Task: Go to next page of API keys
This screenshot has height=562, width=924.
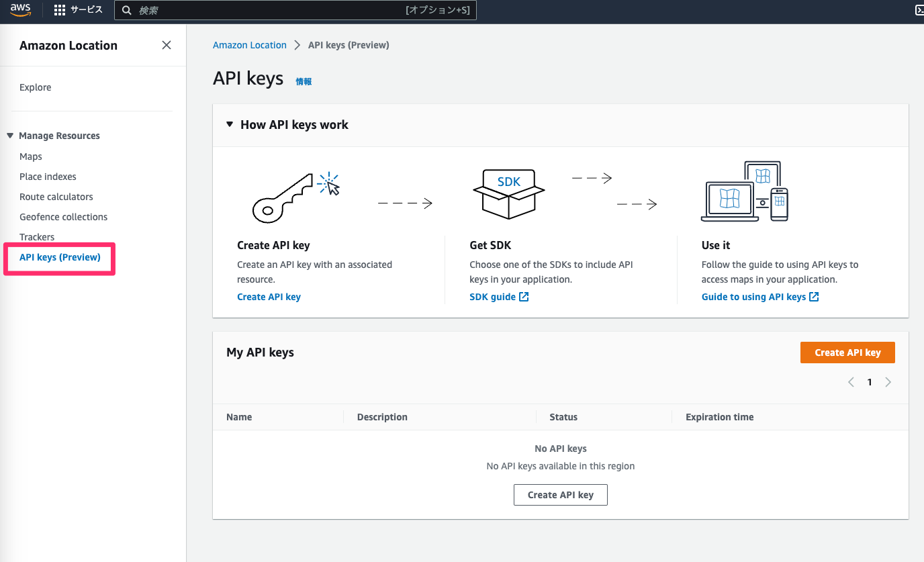Action: [888, 382]
